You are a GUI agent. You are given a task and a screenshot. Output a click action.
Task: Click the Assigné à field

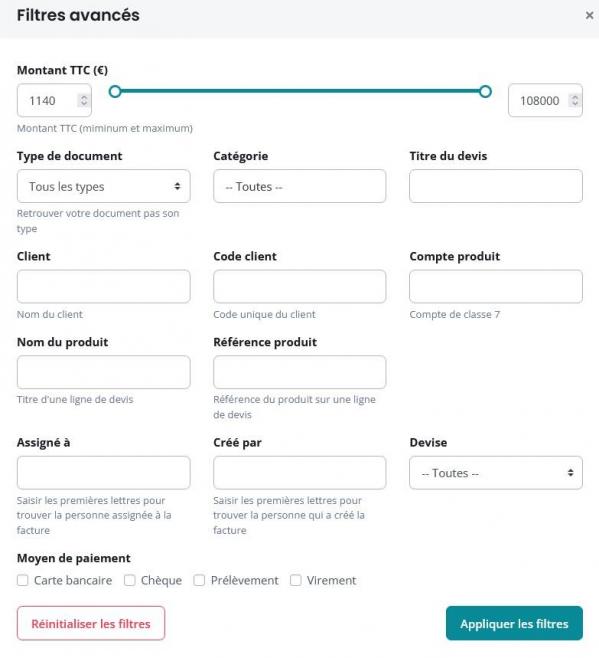pos(104,473)
